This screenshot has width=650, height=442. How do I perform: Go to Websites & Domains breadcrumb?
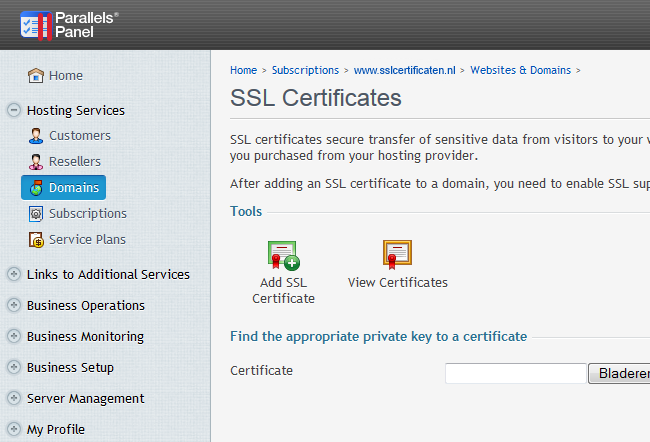(520, 71)
